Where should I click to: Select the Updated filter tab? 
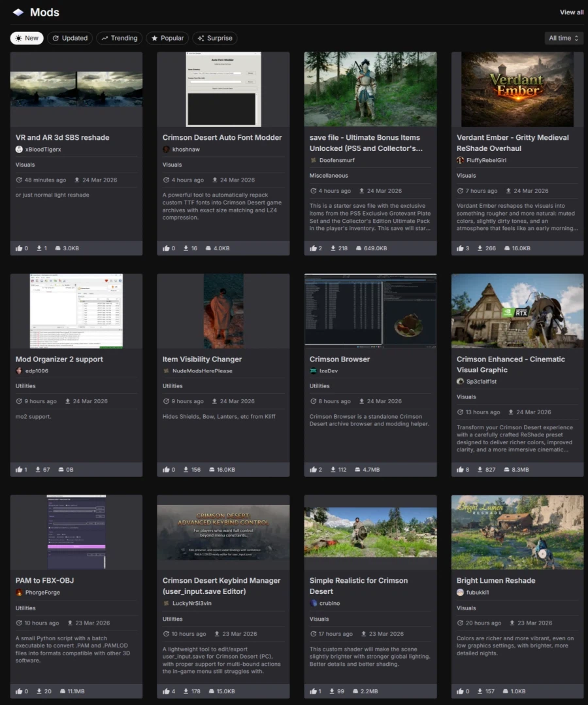pos(70,39)
